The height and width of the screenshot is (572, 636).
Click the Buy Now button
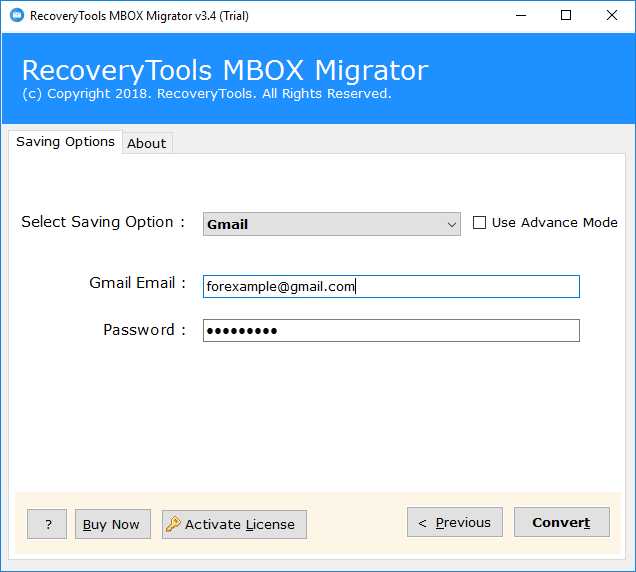coord(113,524)
